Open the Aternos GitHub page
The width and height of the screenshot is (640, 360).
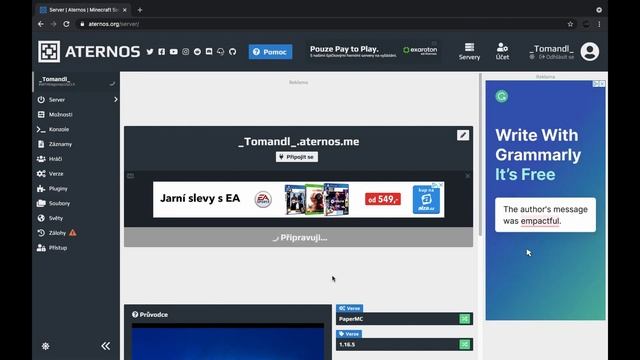[x=233, y=52]
